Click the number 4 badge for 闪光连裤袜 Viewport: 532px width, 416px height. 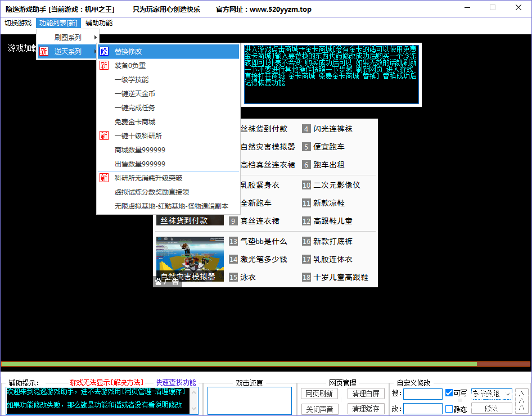pos(306,129)
